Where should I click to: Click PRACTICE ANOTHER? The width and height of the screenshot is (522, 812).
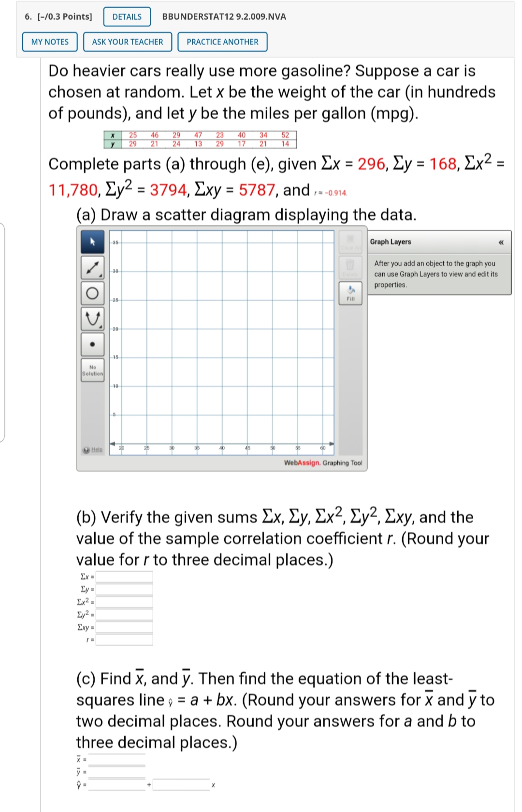click(x=222, y=42)
